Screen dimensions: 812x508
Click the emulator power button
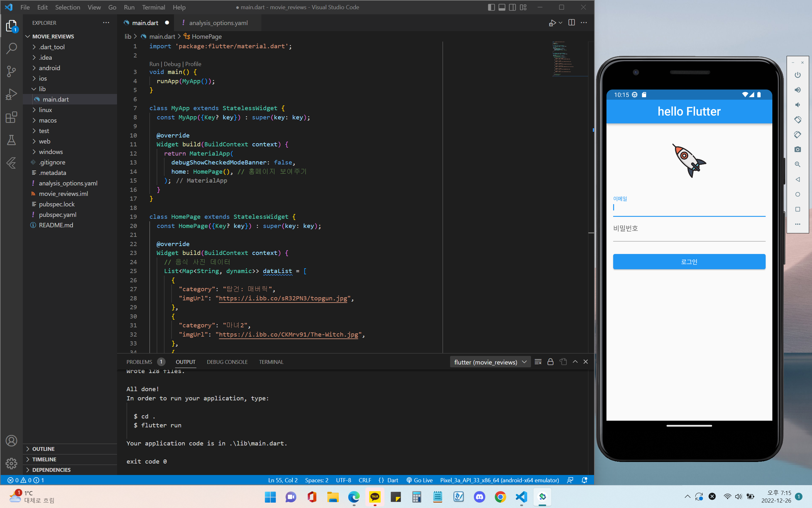(x=798, y=75)
